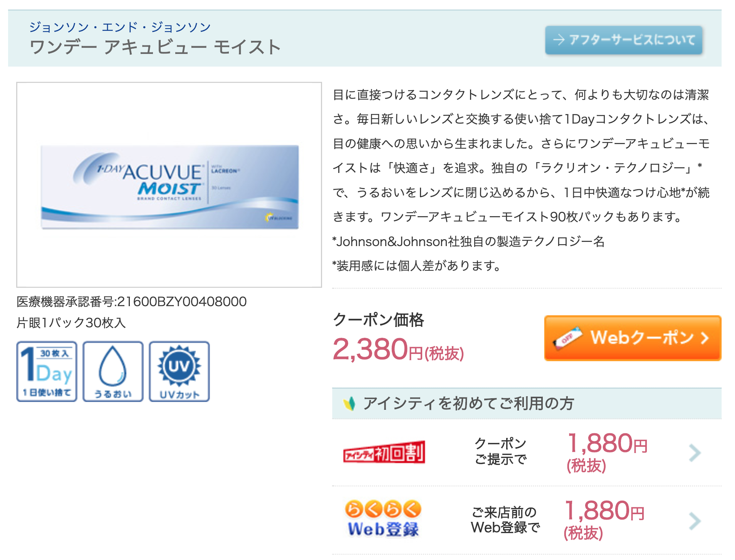Click the *装用感には個人差があります note
This screenshot has width=735, height=560.
point(416,265)
